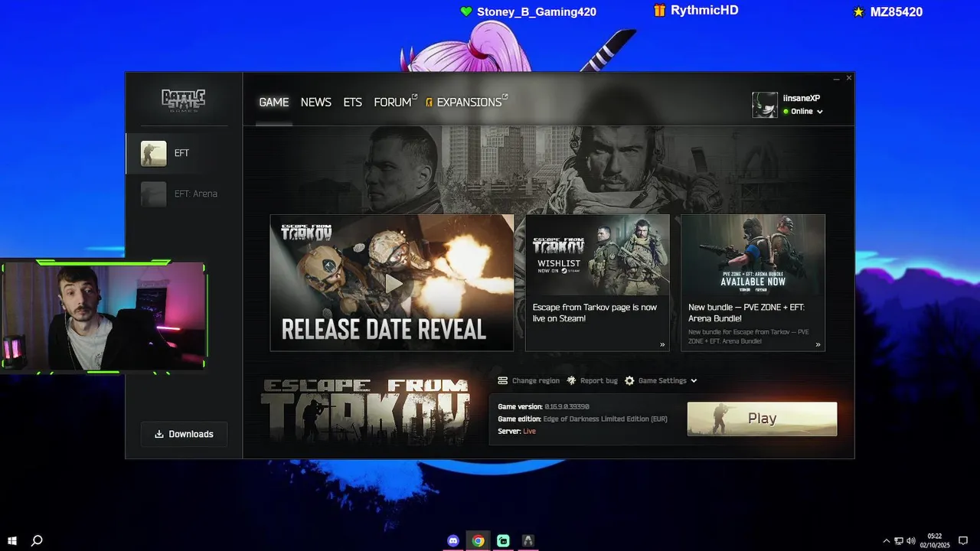980x551 pixels.
Task: Click the Change region server icon
Action: pyautogui.click(x=502, y=380)
